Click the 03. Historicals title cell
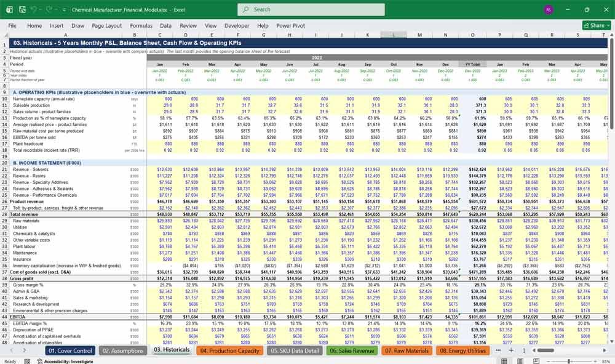The height and width of the screenshot is (364, 615). 127,43
